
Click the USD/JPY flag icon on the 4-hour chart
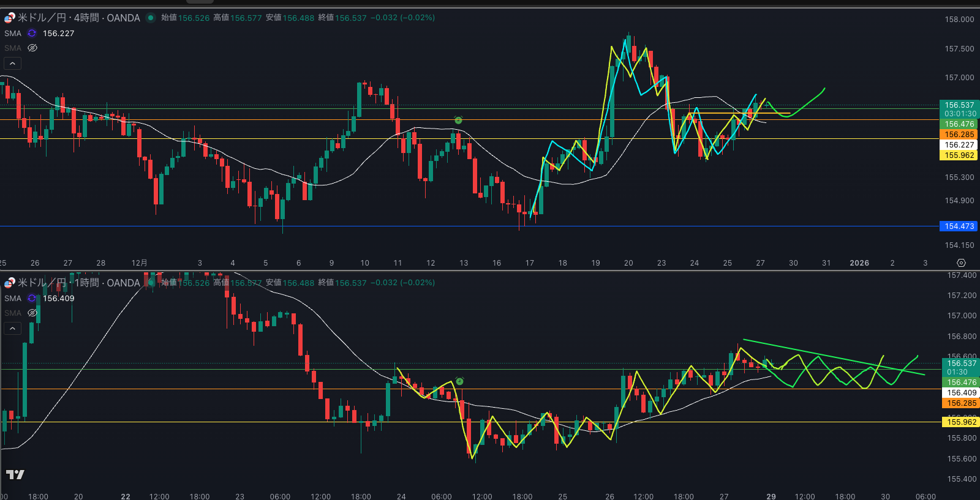coord(9,18)
